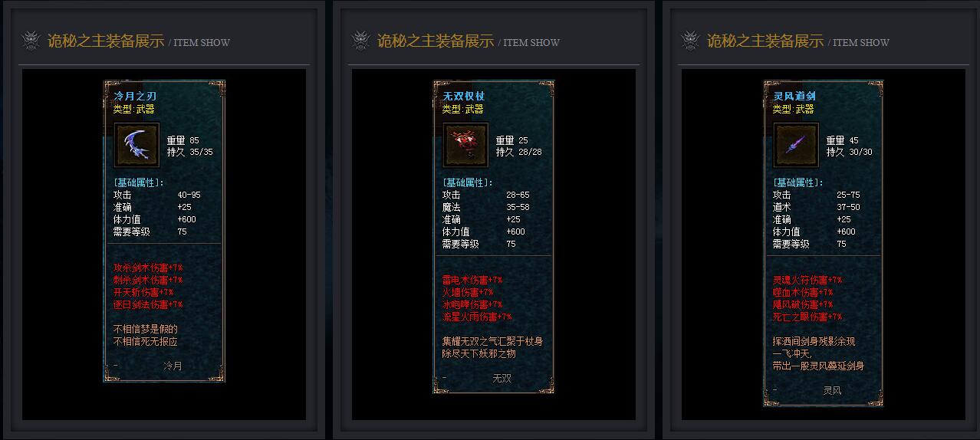This screenshot has width=980, height=440.
Task: Click the skull emblem beside the third panel's title
Action: 691,41
